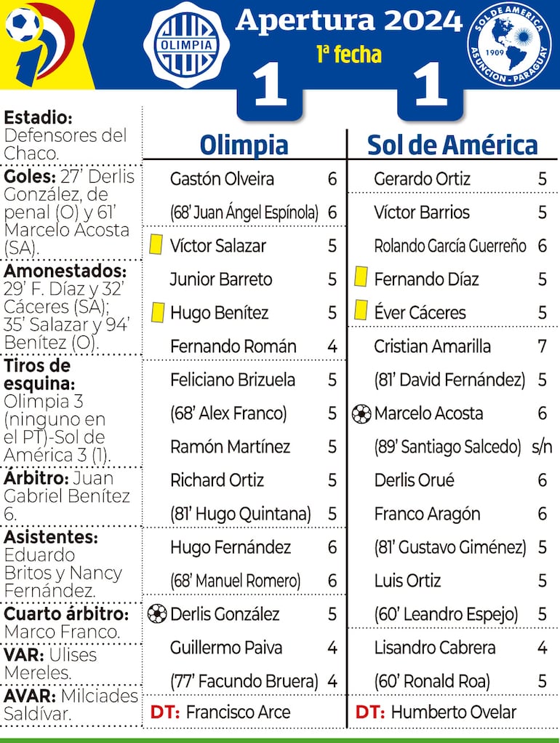This screenshot has height=743, width=560.
Task: Click Olimpia's score number below its crest
Action: [x=270, y=87]
